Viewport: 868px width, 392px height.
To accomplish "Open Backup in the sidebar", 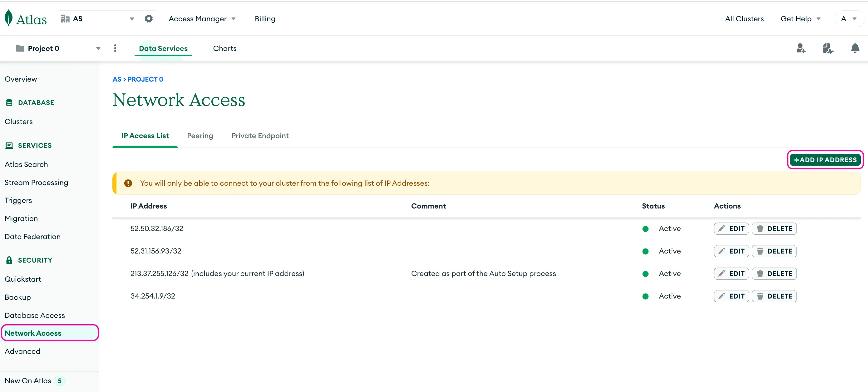I will click(x=17, y=297).
